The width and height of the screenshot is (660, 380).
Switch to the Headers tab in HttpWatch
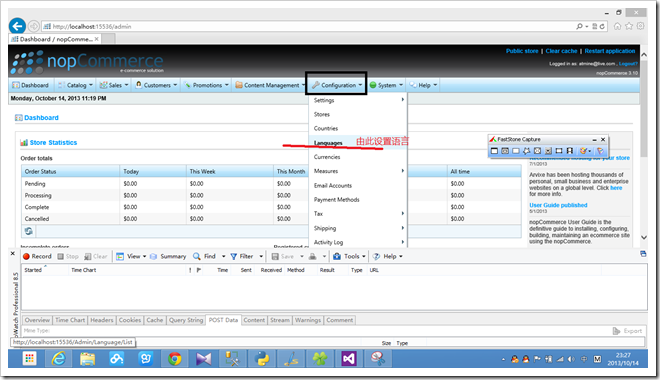(102, 320)
